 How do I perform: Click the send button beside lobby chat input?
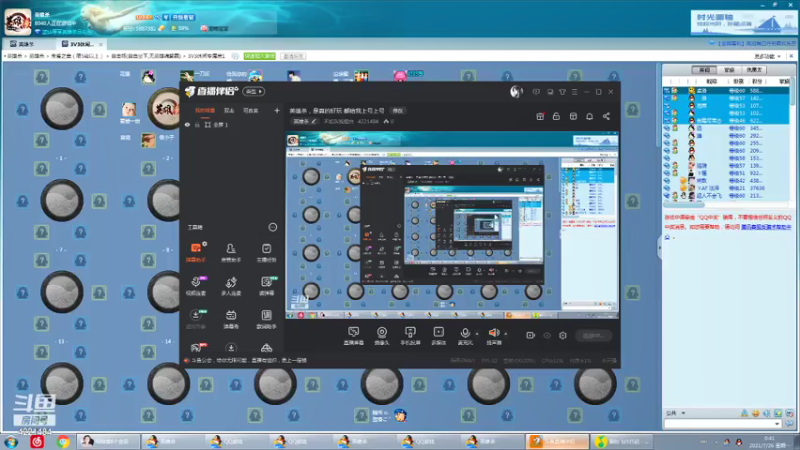790,424
